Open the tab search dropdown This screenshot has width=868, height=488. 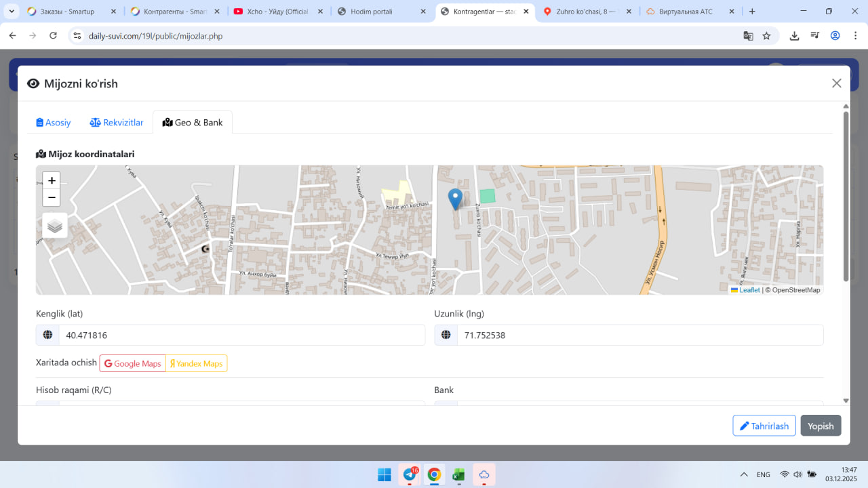click(x=12, y=12)
